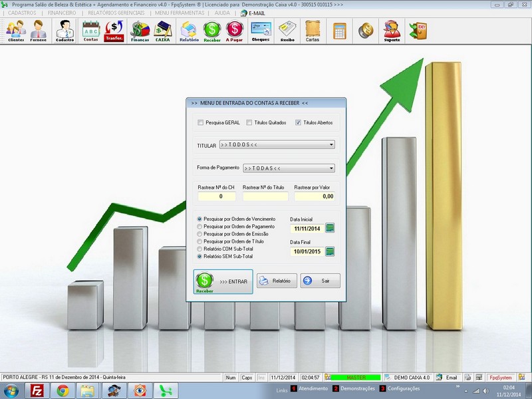The image size is (532, 399).
Task: Launch the calculator toolbar icon
Action: click(x=340, y=31)
